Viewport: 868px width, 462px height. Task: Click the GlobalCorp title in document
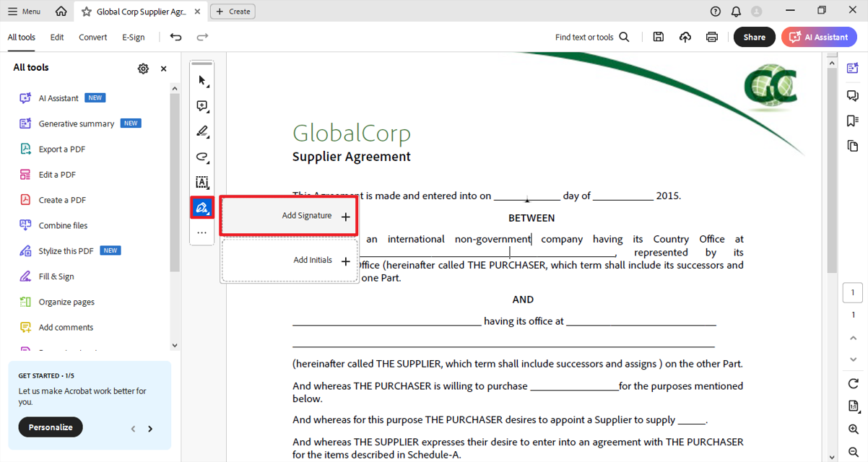pyautogui.click(x=352, y=133)
